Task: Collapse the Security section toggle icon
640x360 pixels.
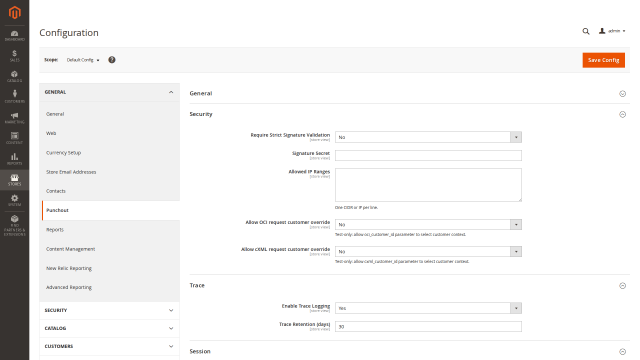Action: pos(622,114)
